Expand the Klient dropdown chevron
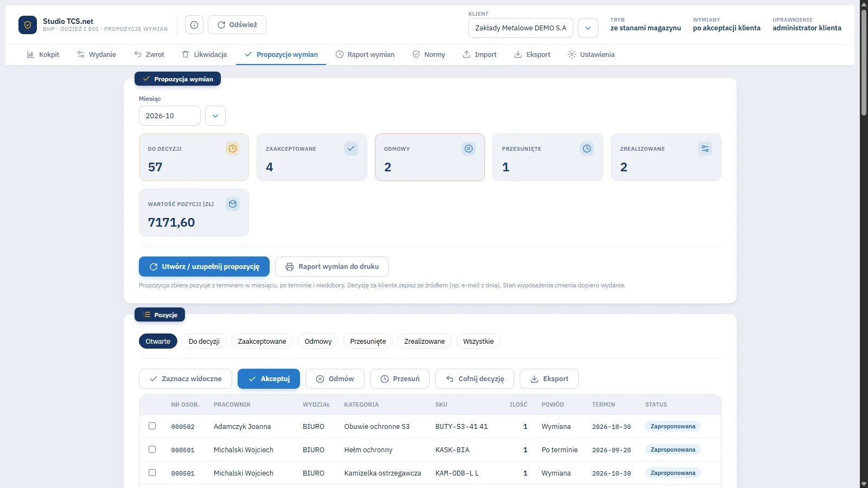The image size is (868, 488). click(588, 28)
